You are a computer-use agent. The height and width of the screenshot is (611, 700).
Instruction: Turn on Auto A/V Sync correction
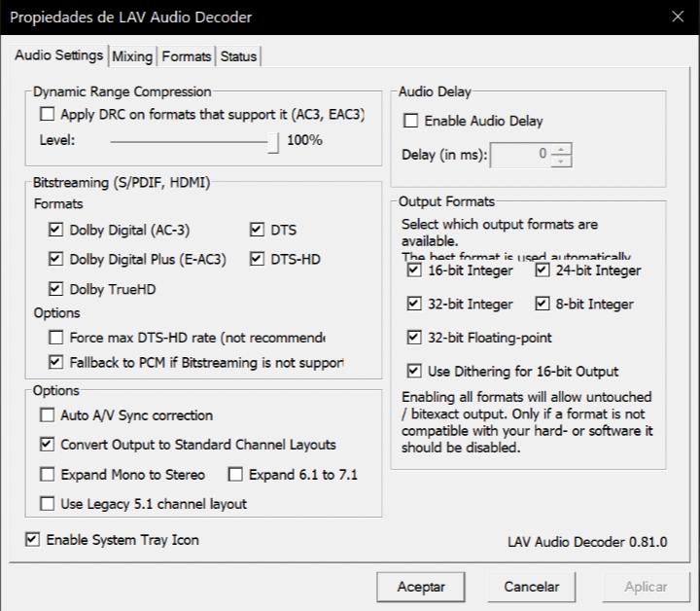pyautogui.click(x=48, y=415)
